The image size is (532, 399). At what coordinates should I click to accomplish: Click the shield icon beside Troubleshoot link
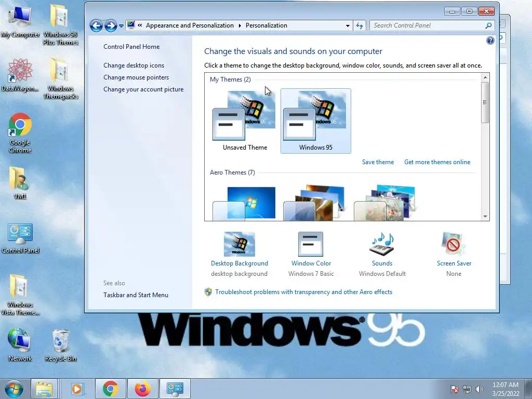[x=208, y=292]
